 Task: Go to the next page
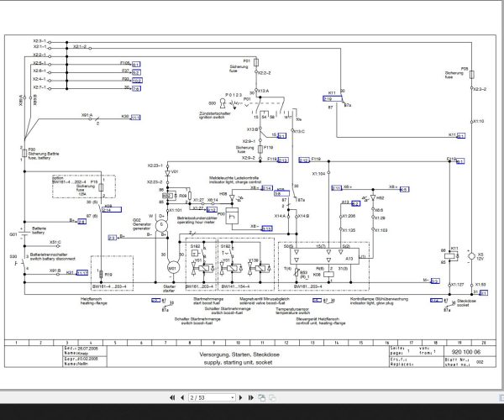tap(241, 397)
